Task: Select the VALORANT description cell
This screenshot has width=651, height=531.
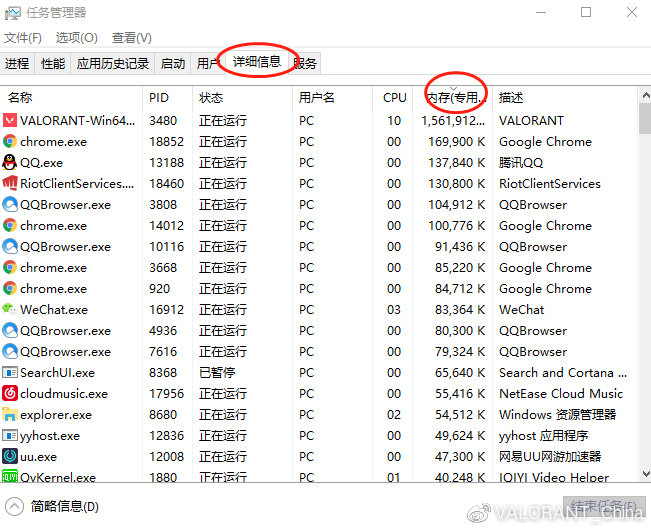Action: pos(531,120)
